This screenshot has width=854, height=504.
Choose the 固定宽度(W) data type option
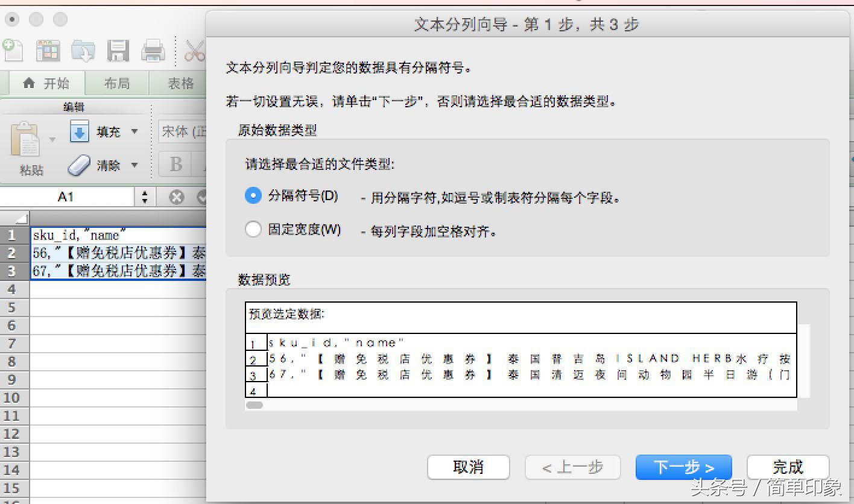253,230
